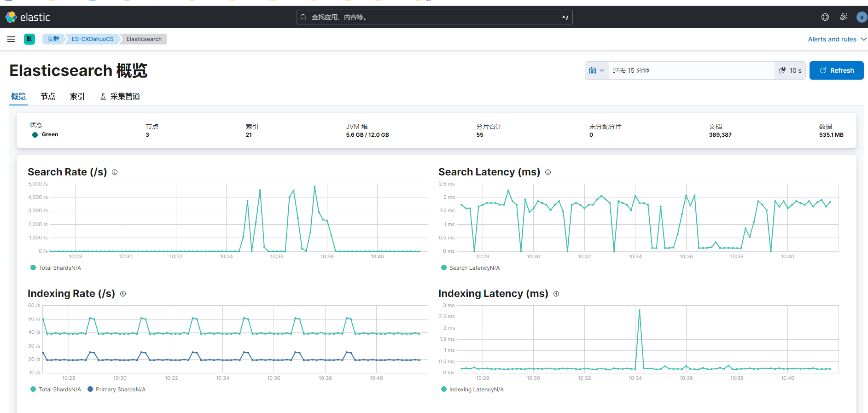Show info for Indexing Latency chart
868x413 pixels.
[556, 294]
